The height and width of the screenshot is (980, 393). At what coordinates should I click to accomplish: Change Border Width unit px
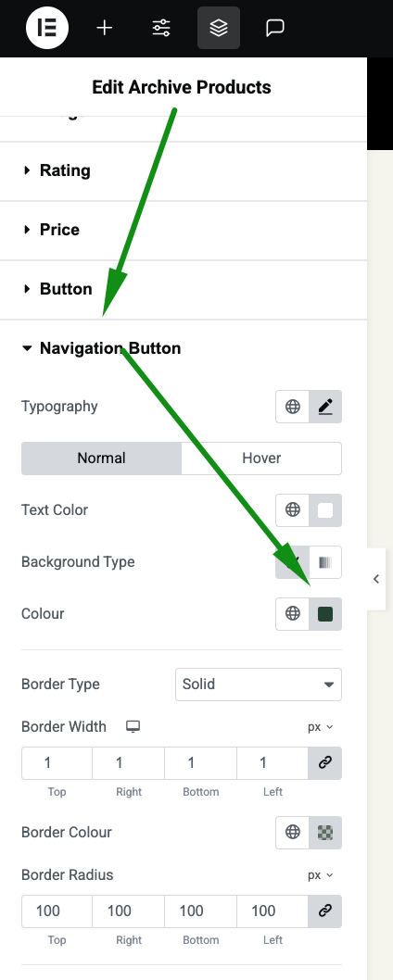321,727
